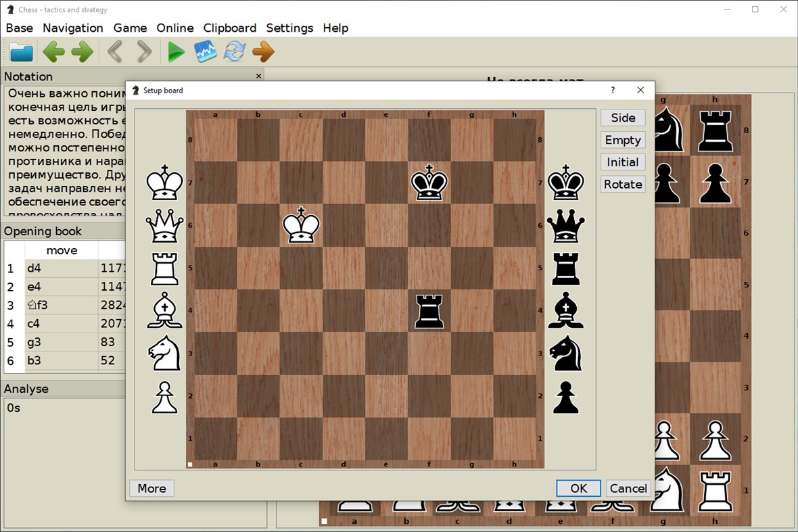The image size is (798, 532).
Task: Select move Nf3 in the opening book
Action: (37, 305)
